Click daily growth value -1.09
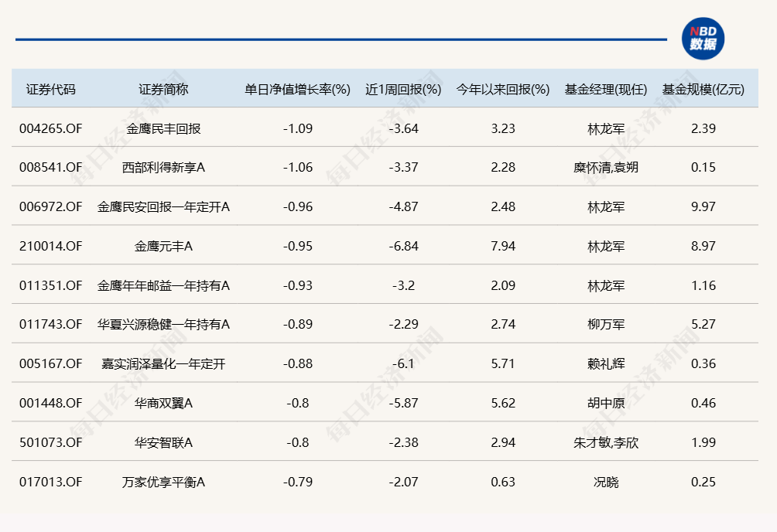The width and height of the screenshot is (777, 532). tap(297, 128)
